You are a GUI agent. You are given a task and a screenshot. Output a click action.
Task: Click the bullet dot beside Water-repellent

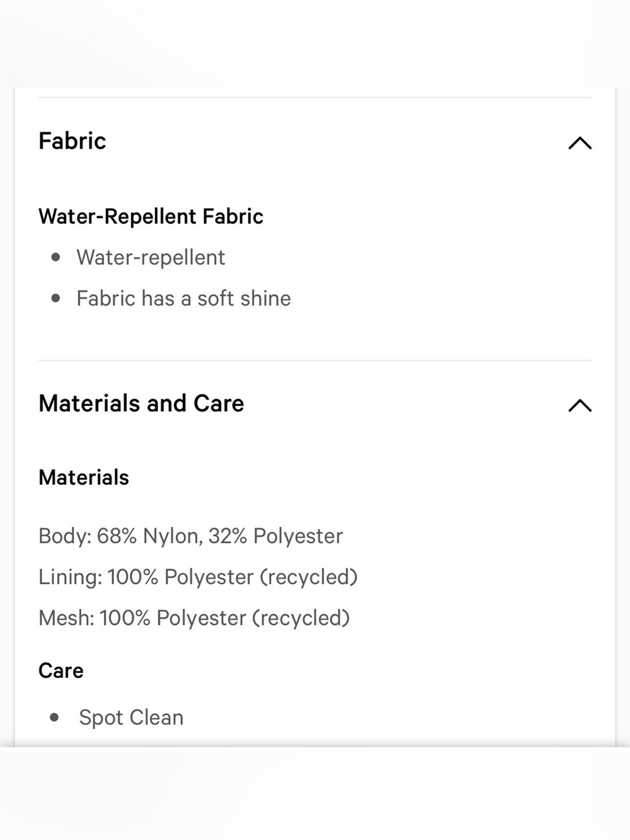point(56,257)
